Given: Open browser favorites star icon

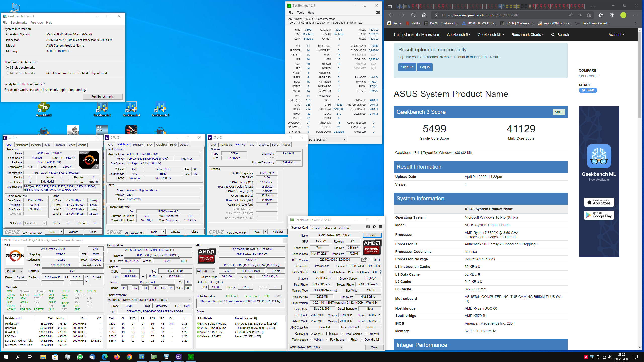Looking at the screenshot, I should pyautogui.click(x=601, y=15).
